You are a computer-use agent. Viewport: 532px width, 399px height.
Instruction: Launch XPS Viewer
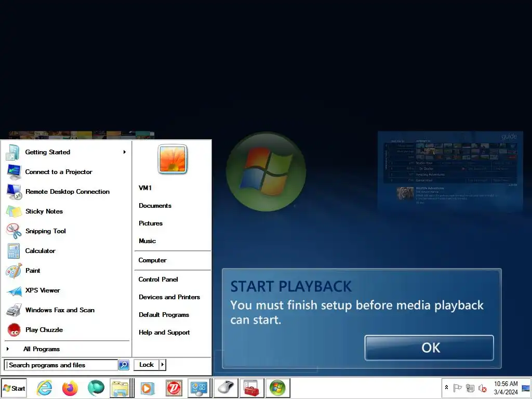point(66,290)
